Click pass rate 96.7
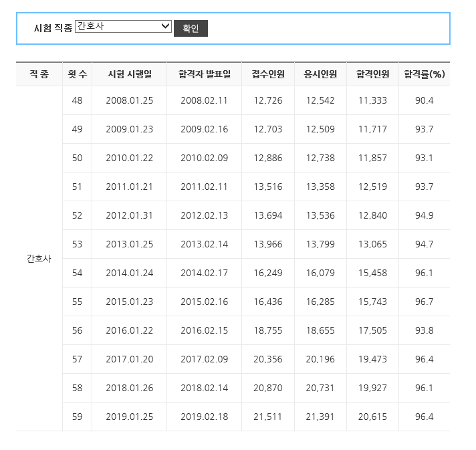The height and width of the screenshot is (450, 476). pyautogui.click(x=425, y=302)
